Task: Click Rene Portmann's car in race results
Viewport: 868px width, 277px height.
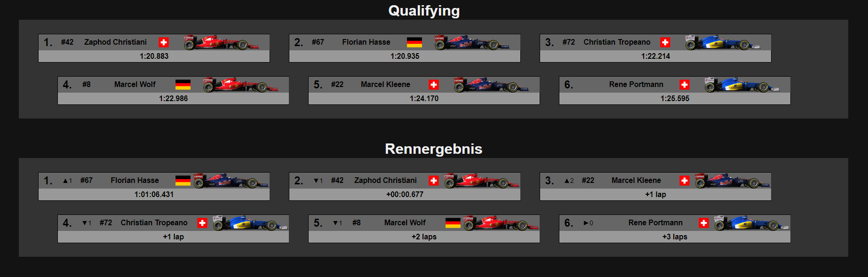Action: point(751,223)
